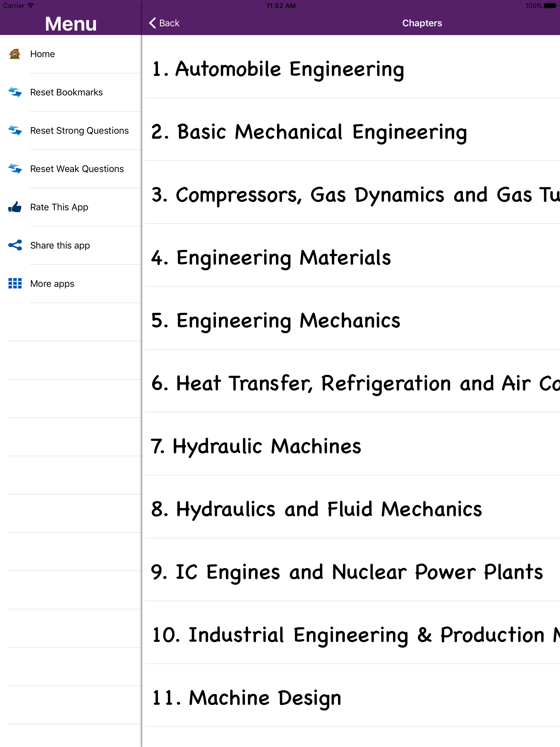The image size is (560, 747).
Task: Choose Share this app menu entry
Action: click(x=71, y=245)
